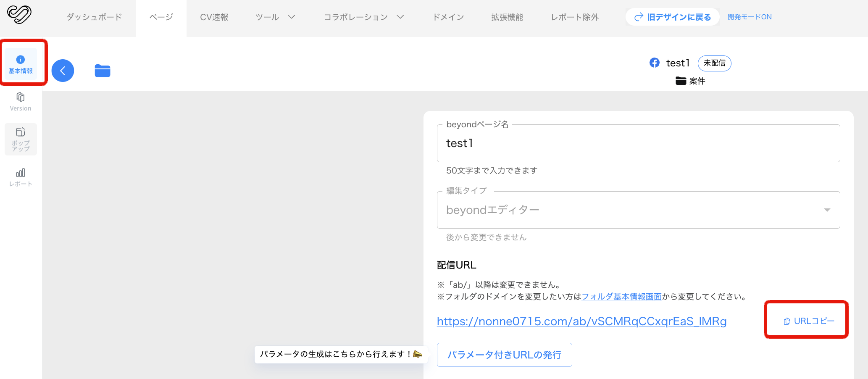Click the blue folder icon
Screen dimensions: 868x379
click(103, 71)
